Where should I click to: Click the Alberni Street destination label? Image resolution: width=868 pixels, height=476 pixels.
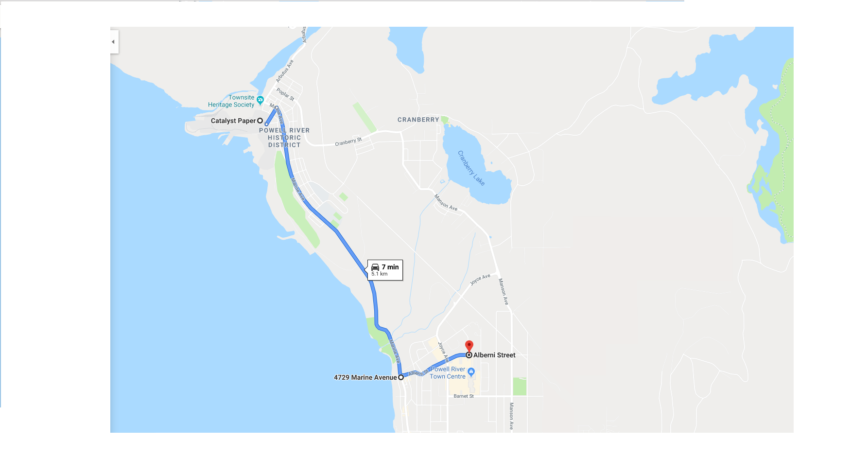click(x=494, y=355)
